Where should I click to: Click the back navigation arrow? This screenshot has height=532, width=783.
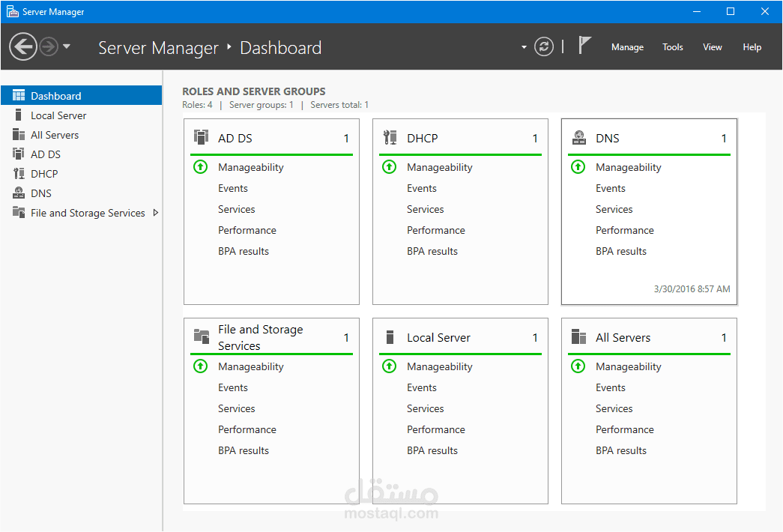tap(22, 46)
